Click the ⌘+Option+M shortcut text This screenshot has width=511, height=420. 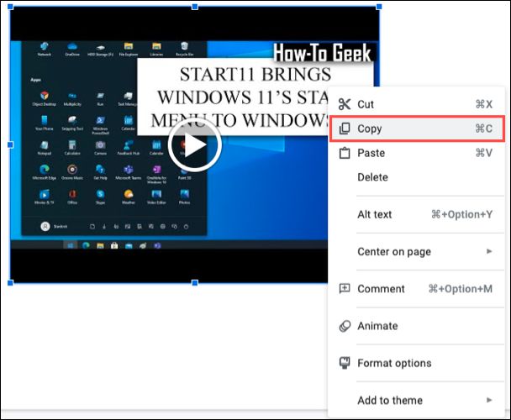point(461,289)
